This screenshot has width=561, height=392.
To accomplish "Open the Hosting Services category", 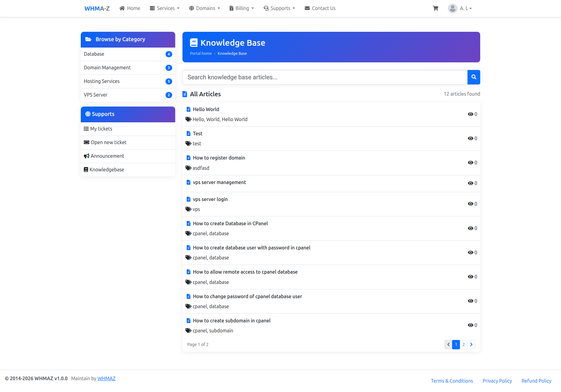I will [x=102, y=81].
